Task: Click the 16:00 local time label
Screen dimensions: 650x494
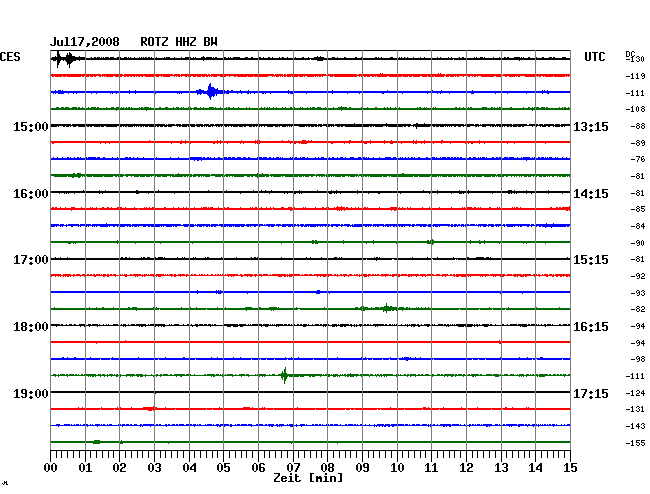Action: point(31,194)
